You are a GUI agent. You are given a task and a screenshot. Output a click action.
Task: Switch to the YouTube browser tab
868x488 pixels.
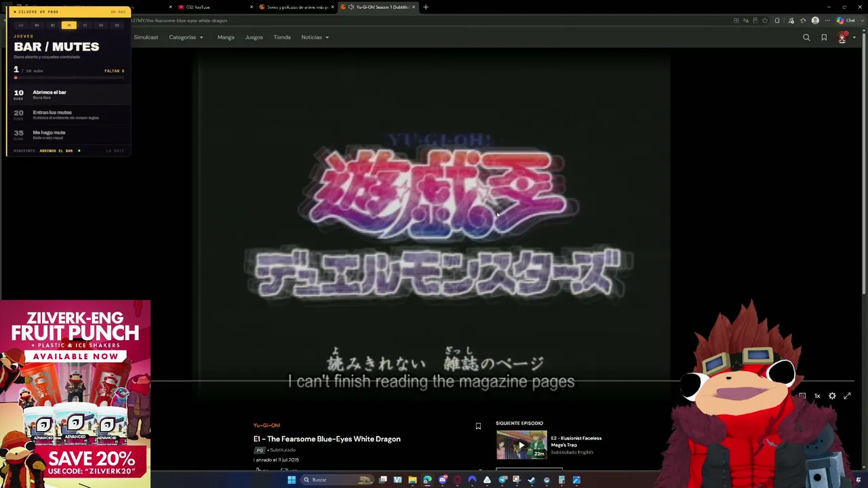214,7
